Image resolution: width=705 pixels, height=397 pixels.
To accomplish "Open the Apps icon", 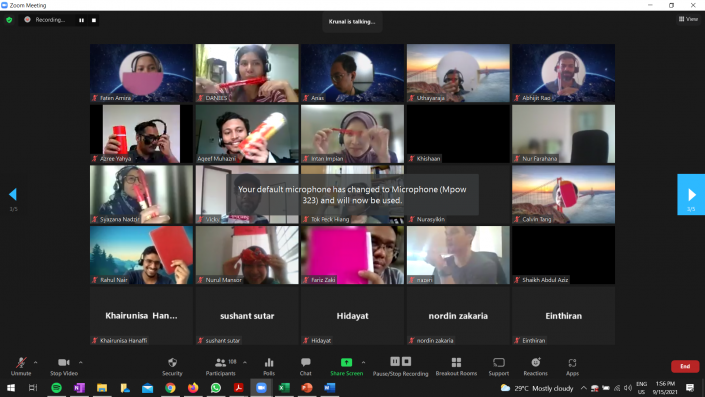I will tap(572, 366).
